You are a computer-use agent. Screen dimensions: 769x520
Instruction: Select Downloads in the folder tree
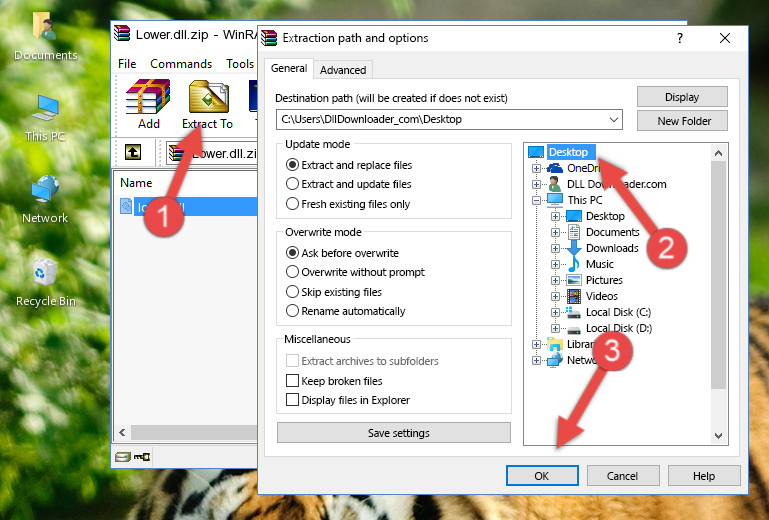[x=612, y=248]
